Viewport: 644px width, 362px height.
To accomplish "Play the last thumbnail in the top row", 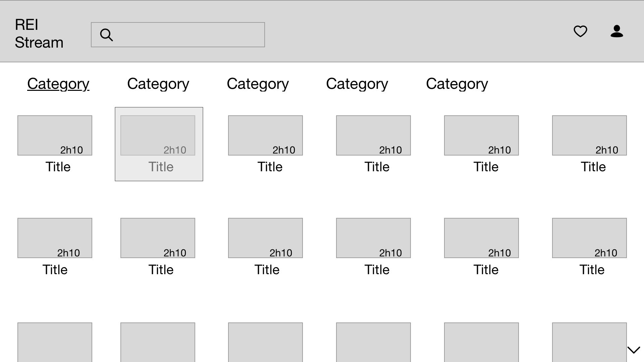I will coord(589,135).
